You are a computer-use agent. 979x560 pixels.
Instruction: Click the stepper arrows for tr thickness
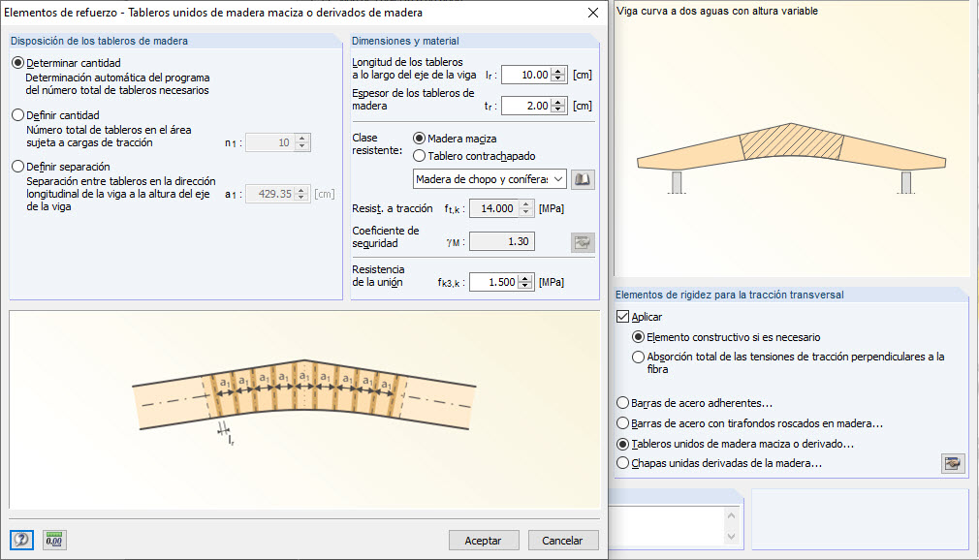[558, 106]
